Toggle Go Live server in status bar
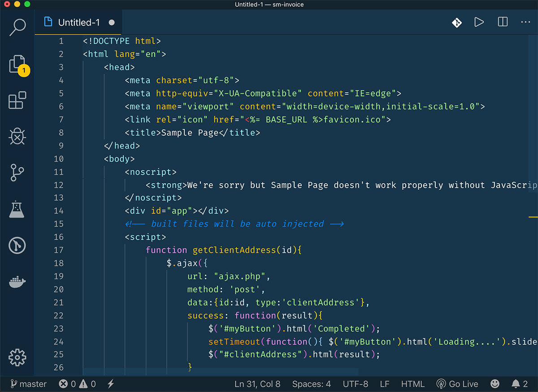538x392 pixels. coord(457,384)
